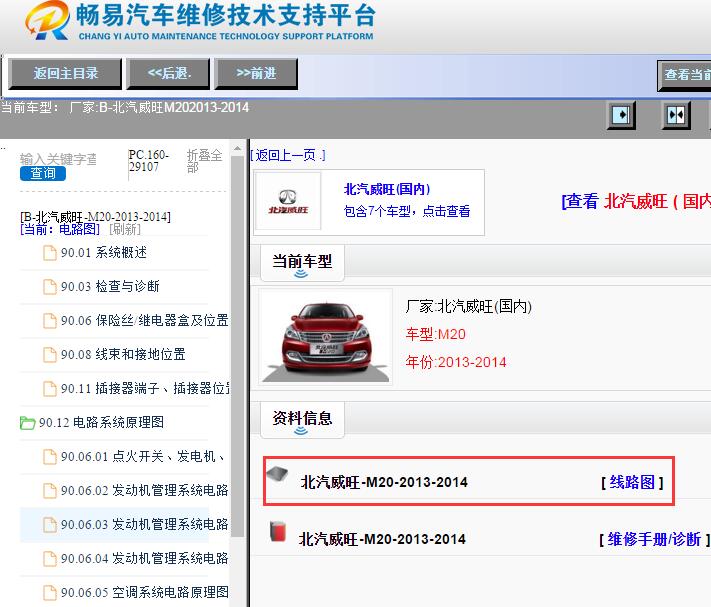Select the 资料信息 tab
The height and width of the screenshot is (607, 711).
(302, 420)
